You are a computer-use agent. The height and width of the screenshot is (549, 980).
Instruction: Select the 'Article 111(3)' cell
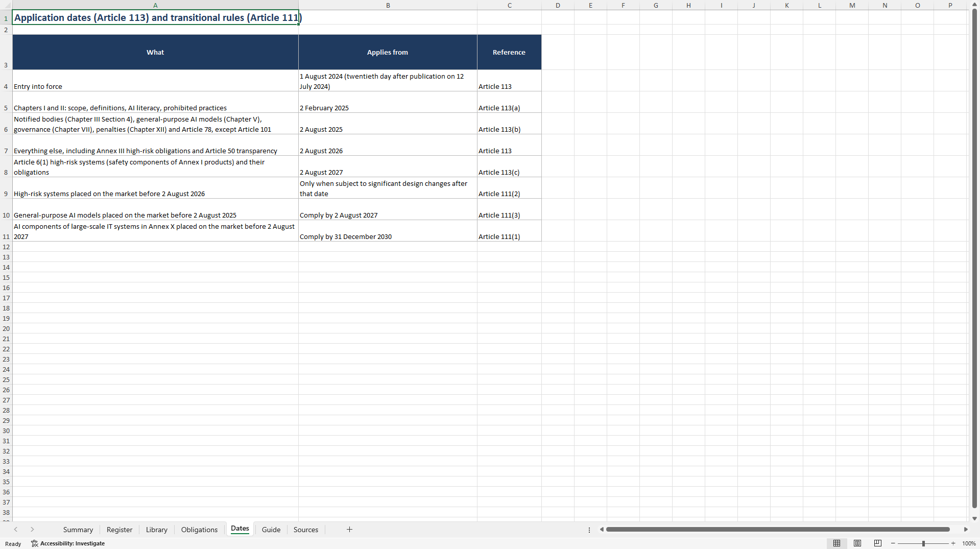[x=509, y=209]
